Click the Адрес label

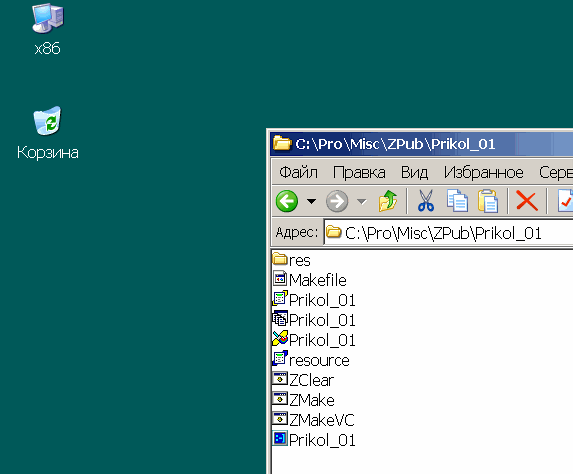point(297,232)
